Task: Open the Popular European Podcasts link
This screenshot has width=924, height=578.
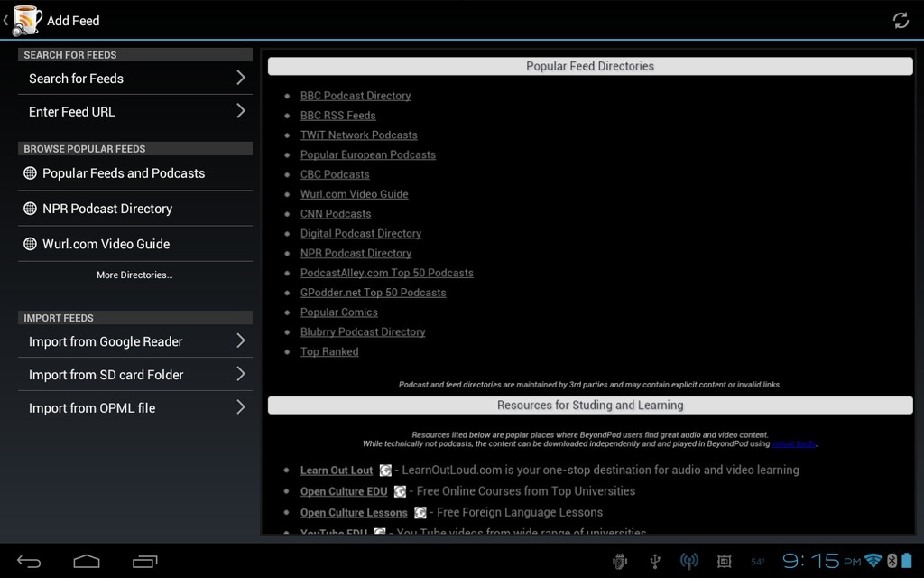Action: click(x=368, y=154)
